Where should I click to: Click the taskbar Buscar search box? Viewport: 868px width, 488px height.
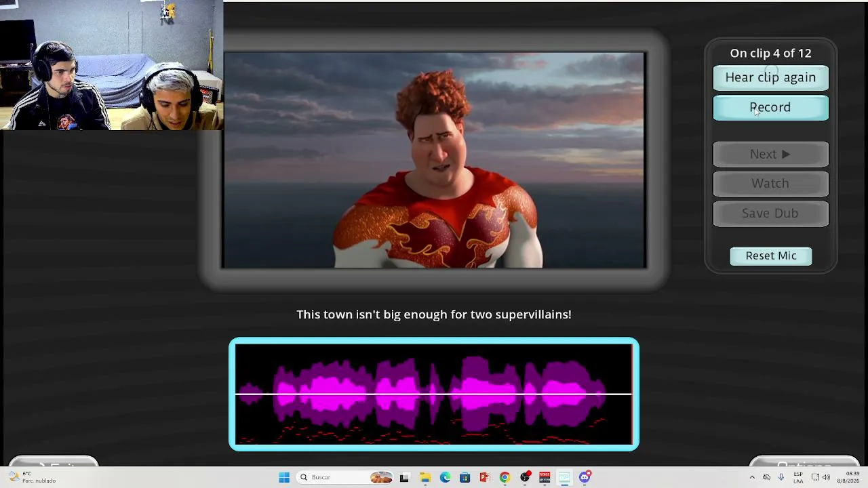click(346, 477)
